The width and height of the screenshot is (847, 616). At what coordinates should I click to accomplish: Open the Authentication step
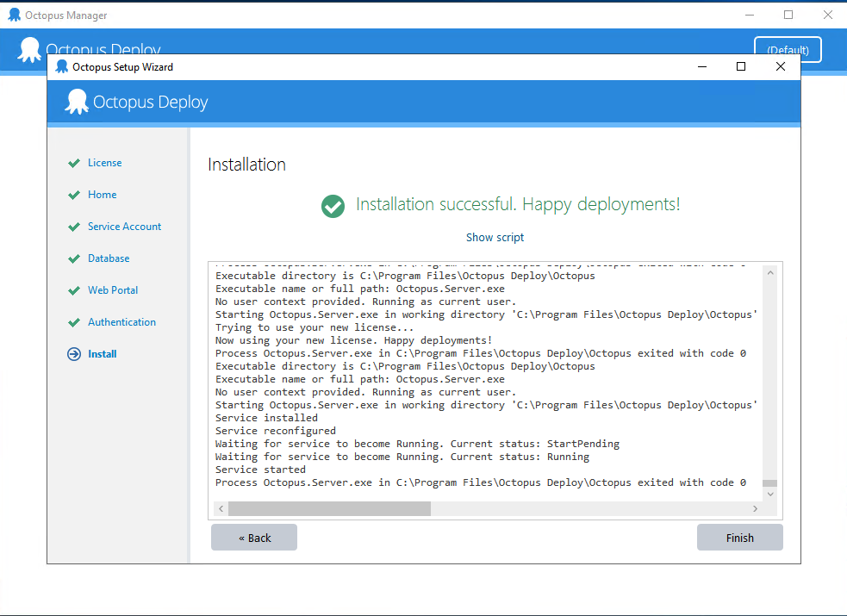coord(121,321)
